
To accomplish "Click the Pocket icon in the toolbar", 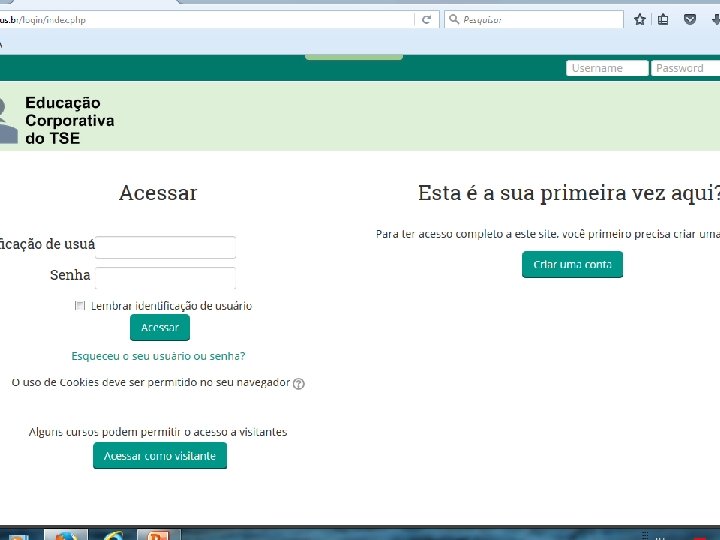I will pyautogui.click(x=690, y=19).
